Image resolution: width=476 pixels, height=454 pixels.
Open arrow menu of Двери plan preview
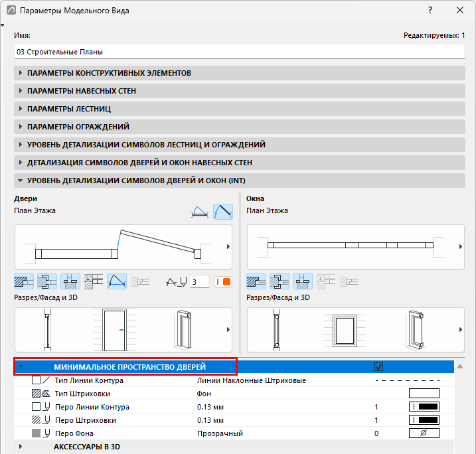228,247
